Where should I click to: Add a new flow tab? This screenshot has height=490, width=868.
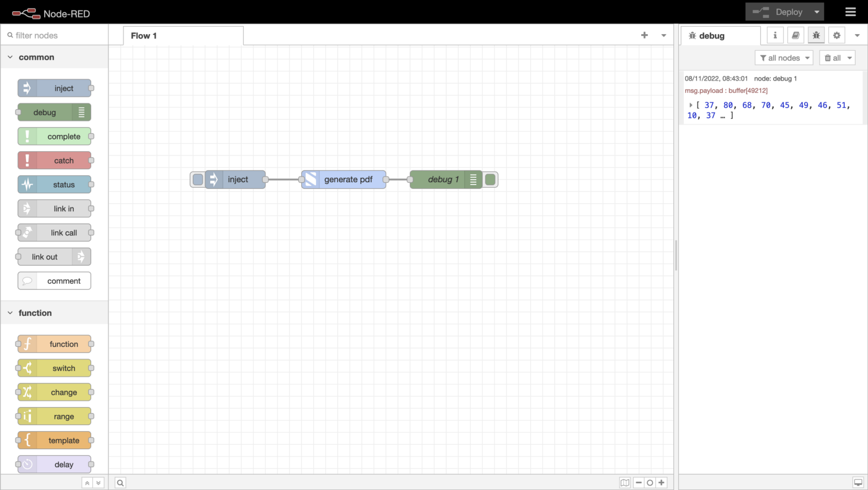click(644, 35)
